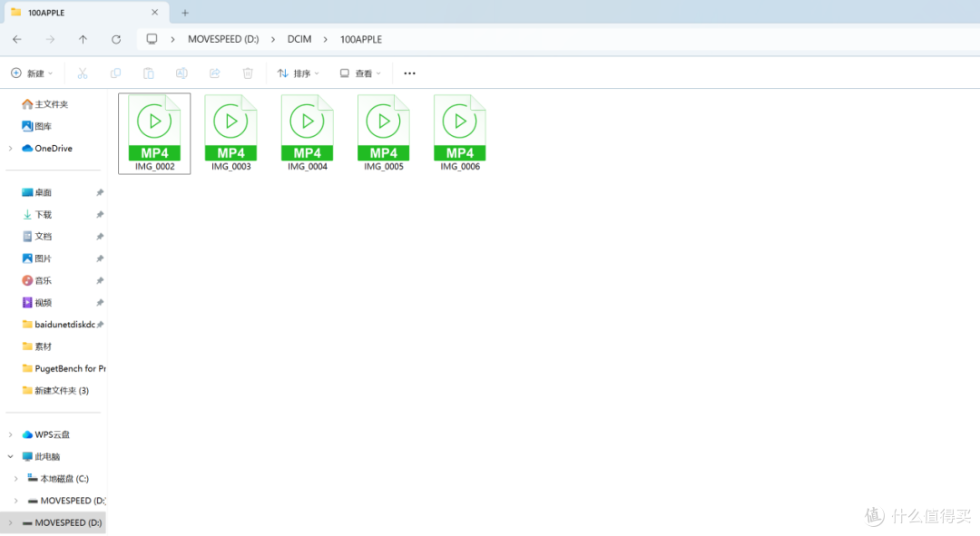
Task: Click the forward navigation arrow
Action: tap(50, 39)
